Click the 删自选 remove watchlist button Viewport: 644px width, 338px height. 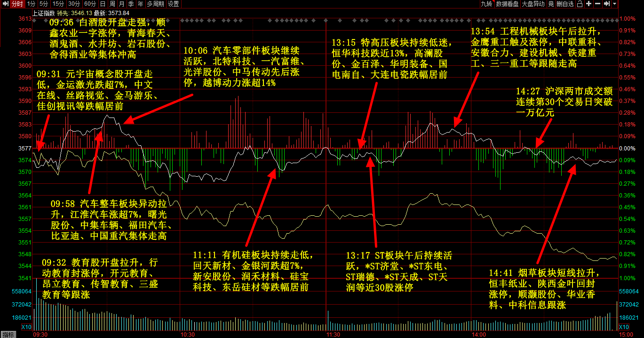click(x=565, y=4)
